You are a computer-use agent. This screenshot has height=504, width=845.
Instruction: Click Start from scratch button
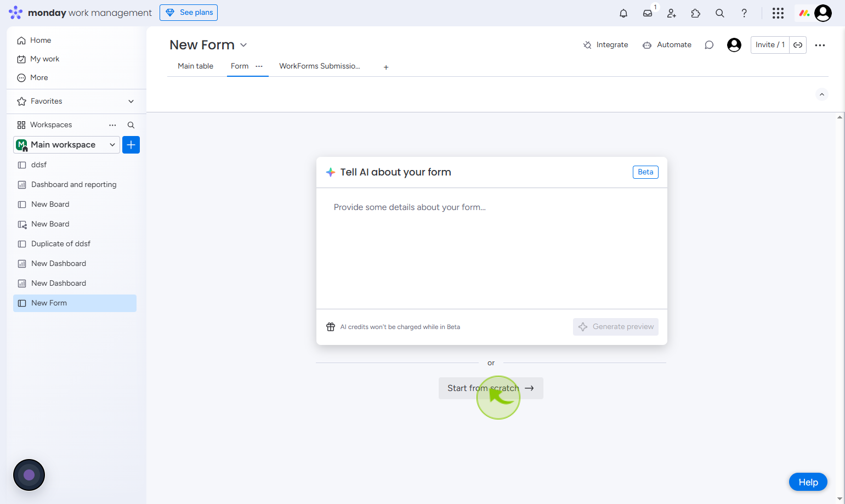[x=491, y=388]
